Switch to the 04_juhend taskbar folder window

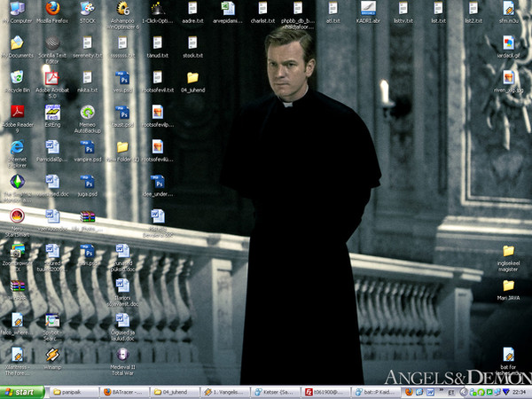tap(176, 392)
